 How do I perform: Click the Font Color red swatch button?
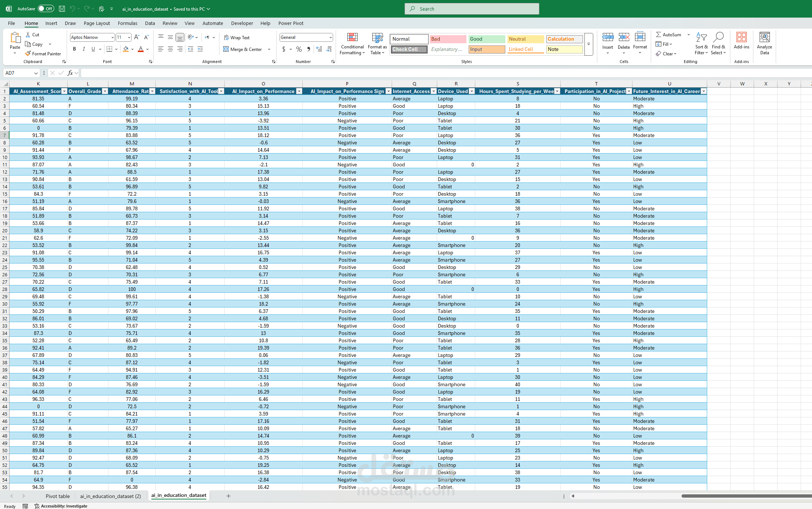click(x=141, y=49)
